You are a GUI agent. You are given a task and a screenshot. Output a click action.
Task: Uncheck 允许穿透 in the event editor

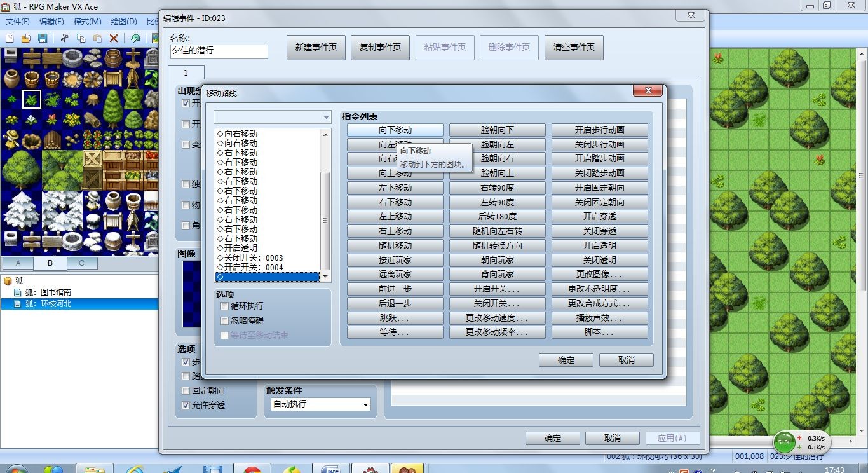186,406
